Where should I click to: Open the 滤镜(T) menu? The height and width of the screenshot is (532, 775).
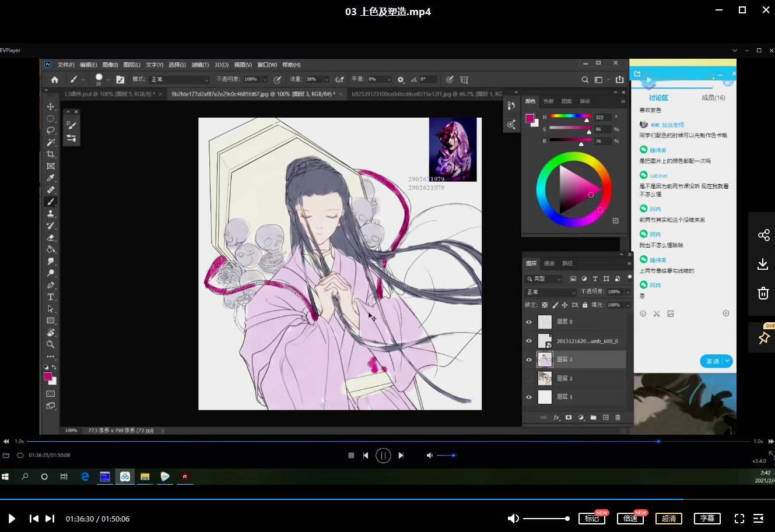pos(200,65)
